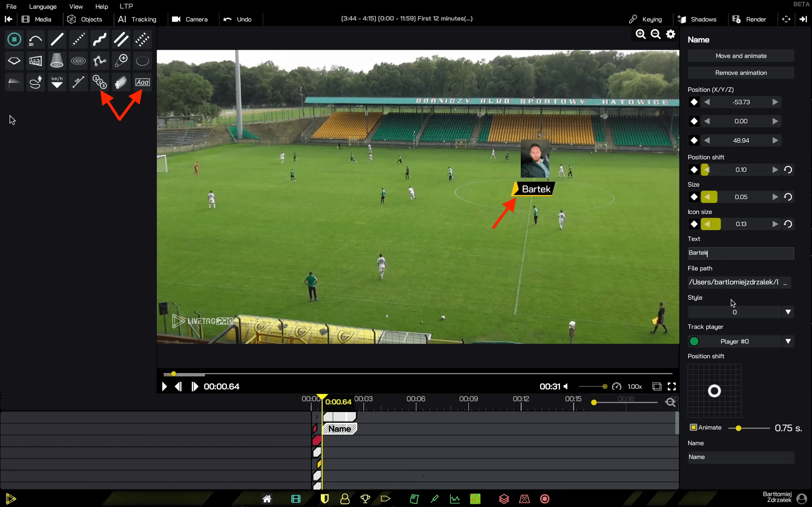Image resolution: width=812 pixels, height=507 pixels.
Task: Select the Aaa text label tool
Action: [142, 82]
